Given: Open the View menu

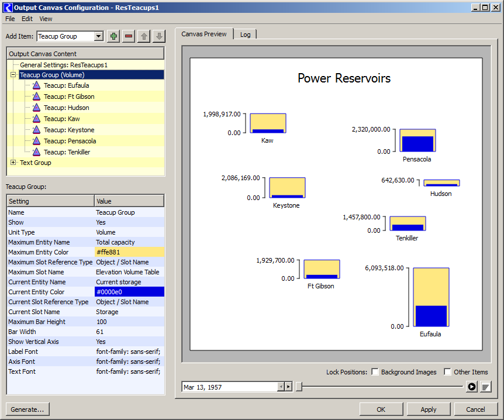Looking at the screenshot, I should (x=46, y=19).
